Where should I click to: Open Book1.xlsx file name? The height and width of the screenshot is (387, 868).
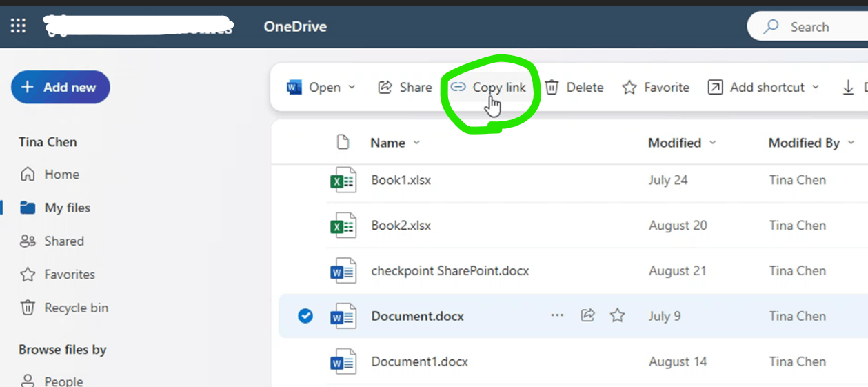[401, 180]
